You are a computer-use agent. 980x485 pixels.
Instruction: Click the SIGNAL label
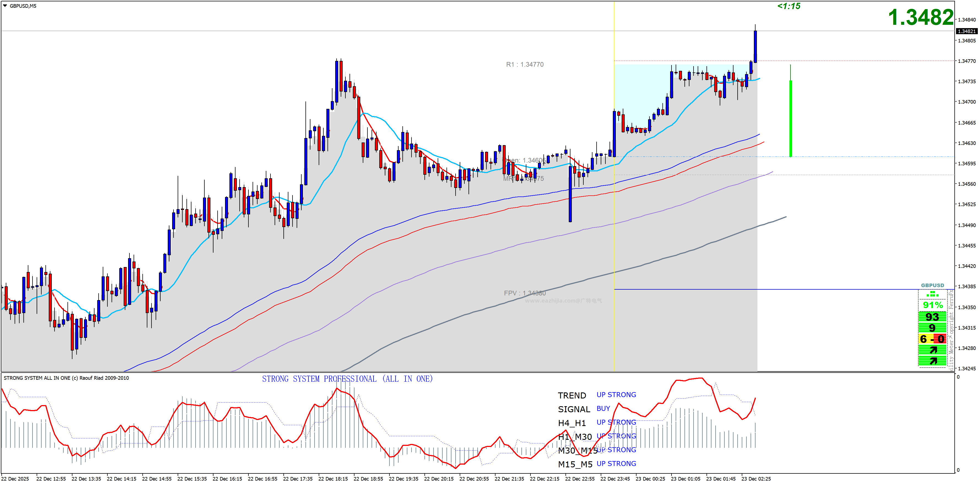tap(574, 409)
